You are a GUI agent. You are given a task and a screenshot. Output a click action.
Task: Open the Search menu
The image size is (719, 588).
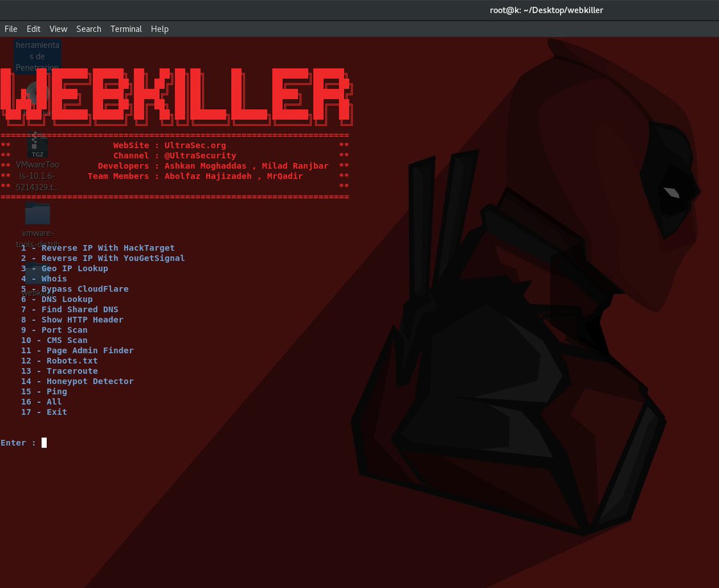(x=89, y=28)
